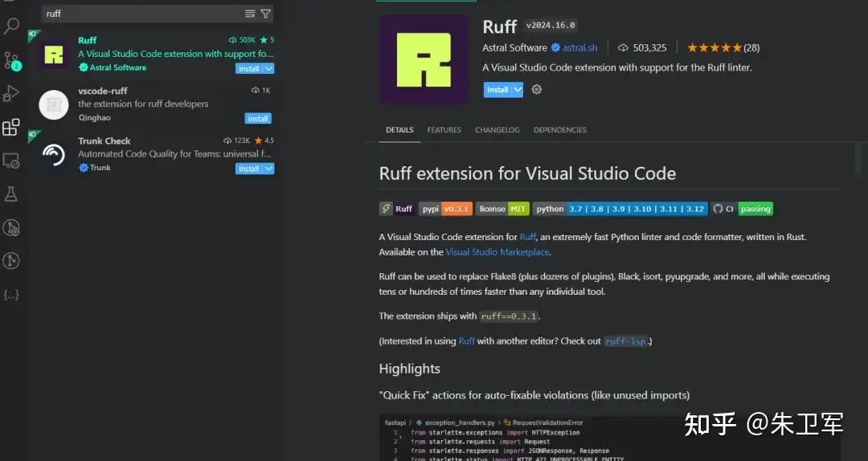Image resolution: width=868 pixels, height=461 pixels.
Task: Switch to the DEPENDENCIES tab
Action: pos(559,130)
